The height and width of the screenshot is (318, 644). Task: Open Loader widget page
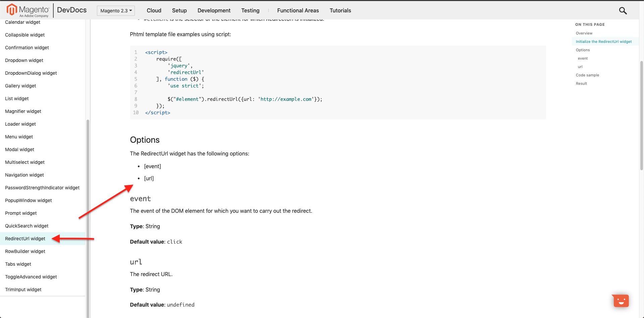click(20, 124)
